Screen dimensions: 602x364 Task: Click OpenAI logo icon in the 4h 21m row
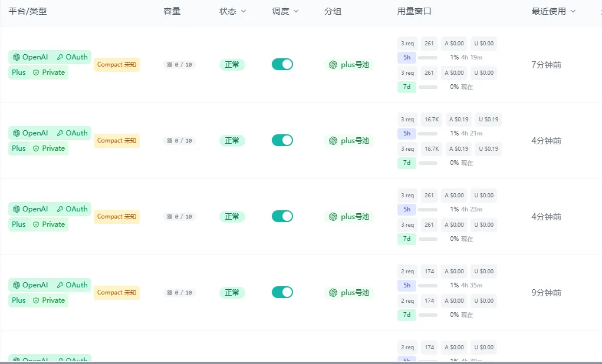coord(16,133)
